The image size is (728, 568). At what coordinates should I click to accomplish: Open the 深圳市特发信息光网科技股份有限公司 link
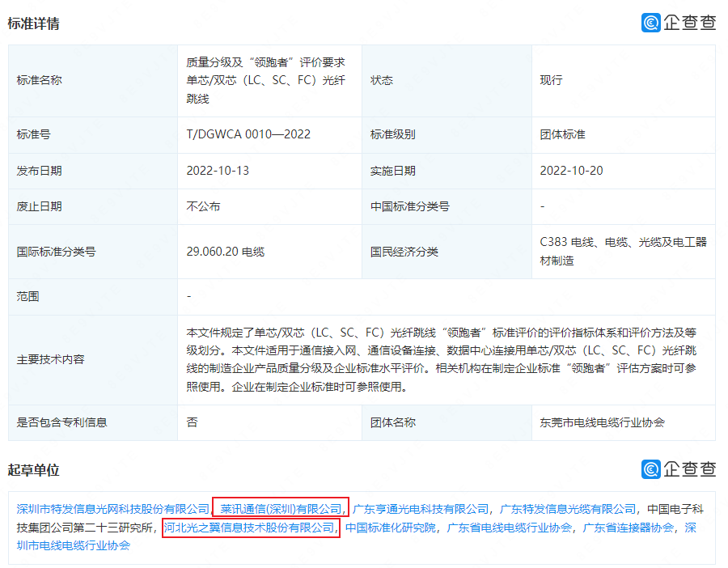(113, 509)
